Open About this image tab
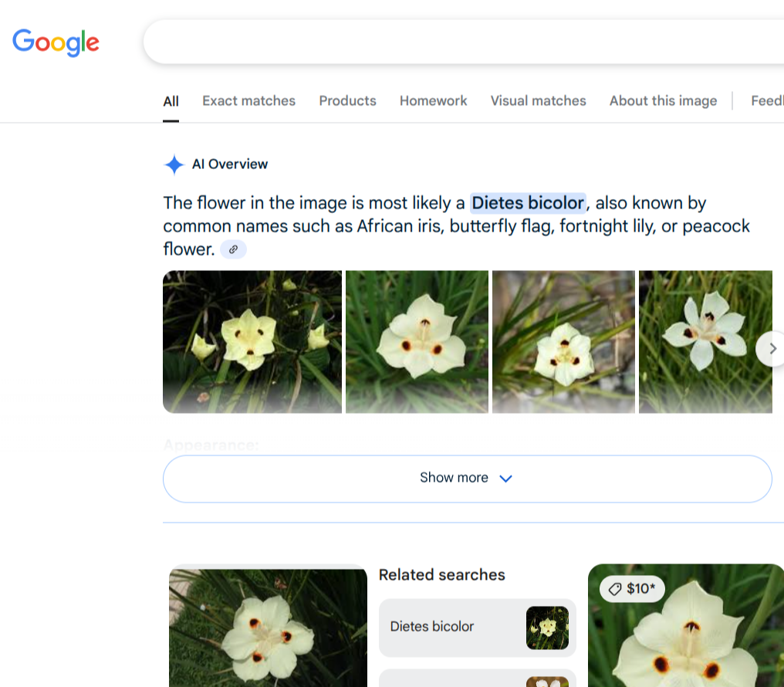The width and height of the screenshot is (784, 687). tap(663, 101)
